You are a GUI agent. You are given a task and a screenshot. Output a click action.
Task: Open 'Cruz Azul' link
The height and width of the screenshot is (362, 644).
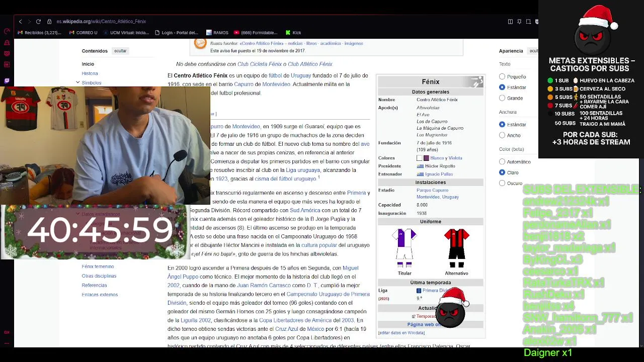pos(287,329)
